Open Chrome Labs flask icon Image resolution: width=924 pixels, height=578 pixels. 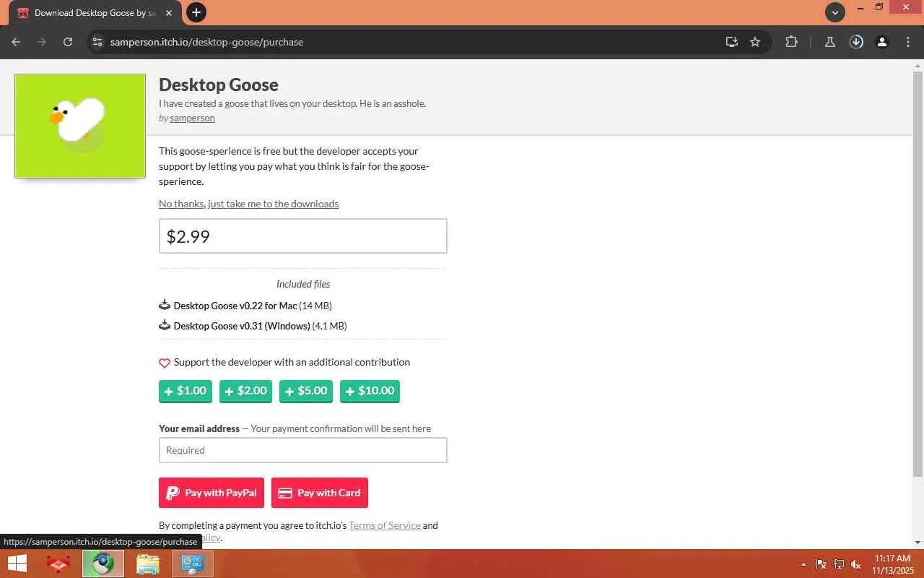click(830, 42)
